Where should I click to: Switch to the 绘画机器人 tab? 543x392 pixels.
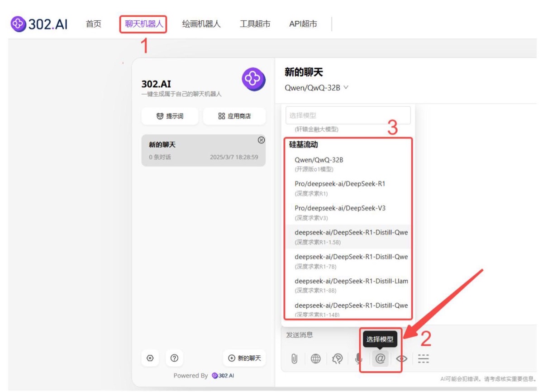click(201, 24)
